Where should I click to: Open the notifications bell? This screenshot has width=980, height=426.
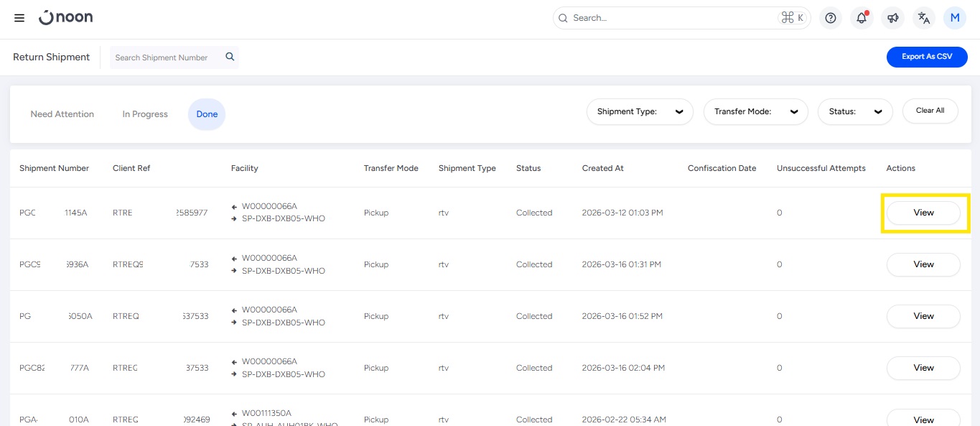(x=862, y=18)
